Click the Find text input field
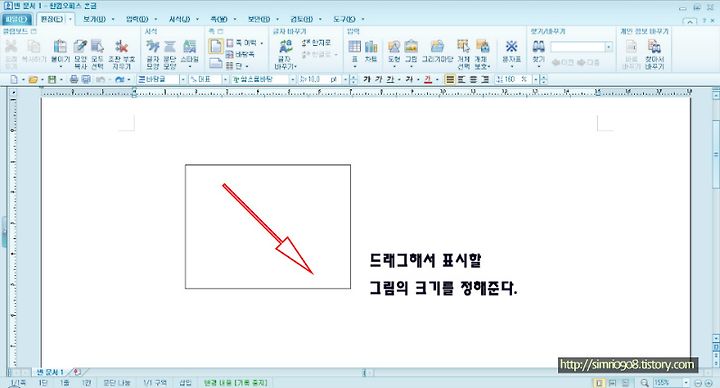This screenshot has width=720, height=388. click(x=578, y=47)
